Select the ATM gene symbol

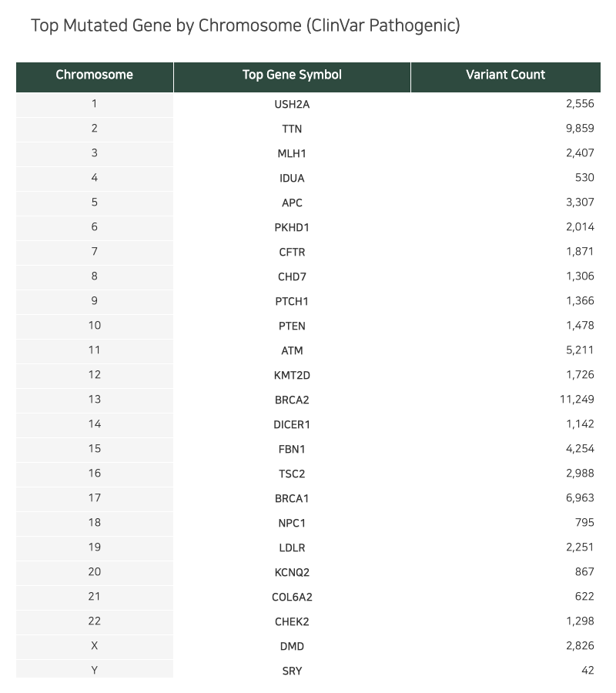pos(292,351)
